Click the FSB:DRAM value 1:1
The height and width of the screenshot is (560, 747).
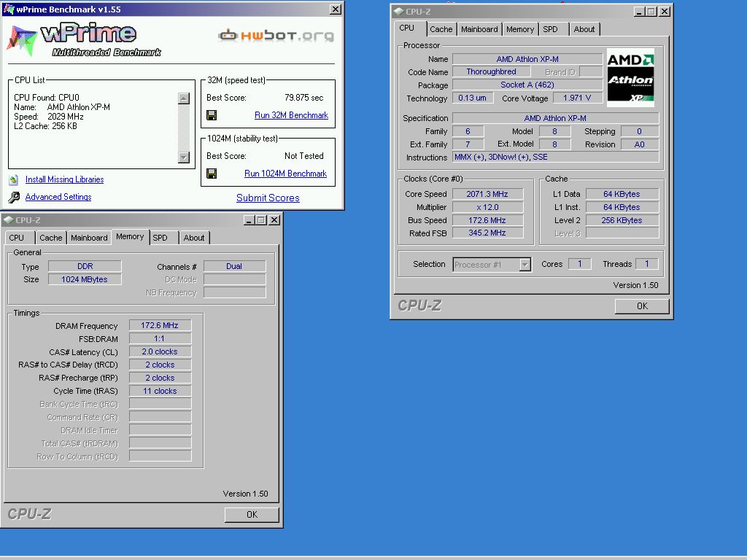(160, 338)
